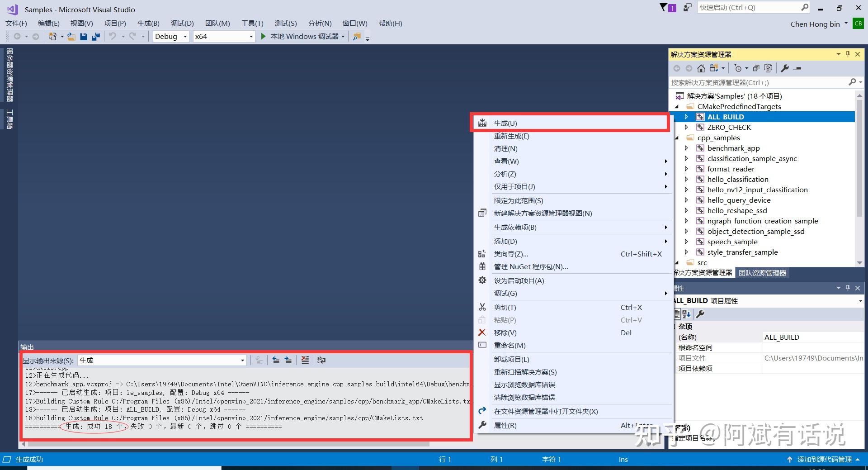
Task: Open the 生成(B) menu in menu bar
Action: (148, 24)
